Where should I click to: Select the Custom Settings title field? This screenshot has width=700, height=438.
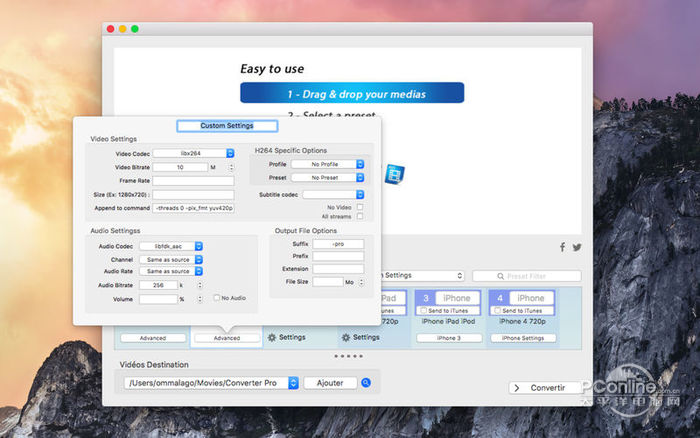227,126
